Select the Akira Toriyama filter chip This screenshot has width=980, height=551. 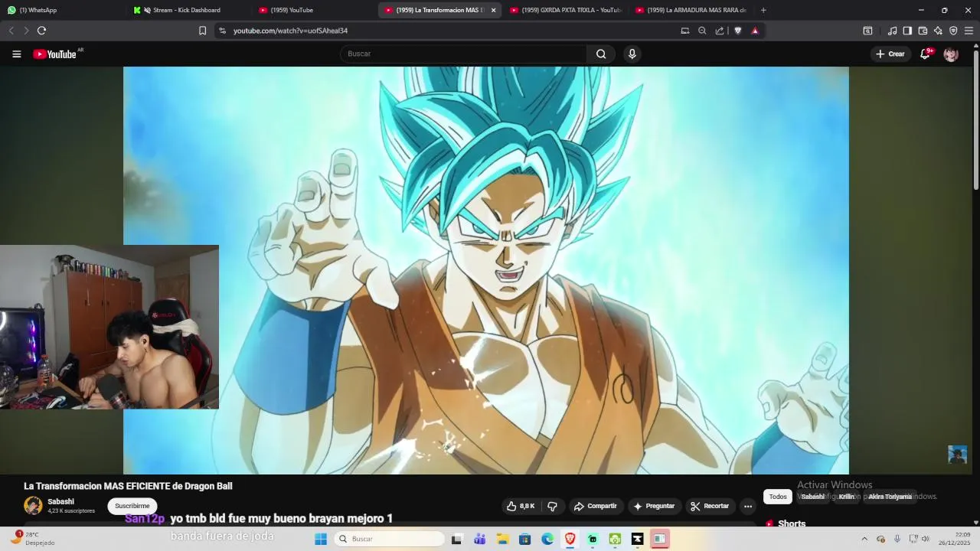(x=890, y=497)
